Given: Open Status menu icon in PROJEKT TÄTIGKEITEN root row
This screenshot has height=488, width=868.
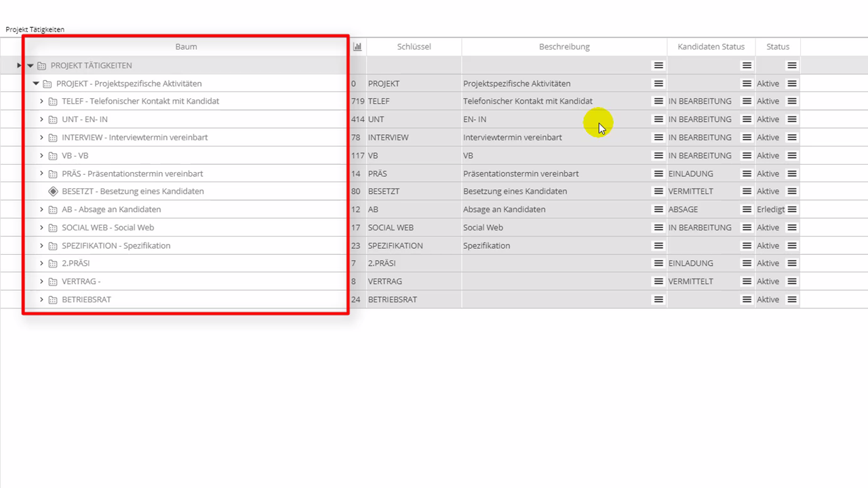Looking at the screenshot, I should (792, 65).
